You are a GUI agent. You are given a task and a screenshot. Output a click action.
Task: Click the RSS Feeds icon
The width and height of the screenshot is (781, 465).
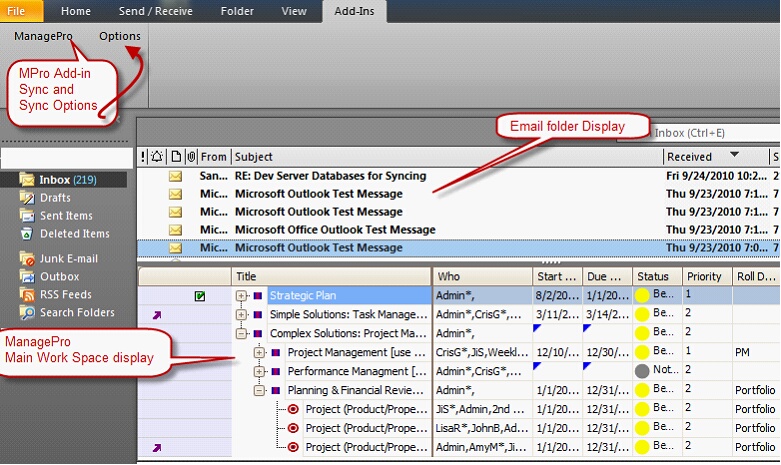pos(27,294)
